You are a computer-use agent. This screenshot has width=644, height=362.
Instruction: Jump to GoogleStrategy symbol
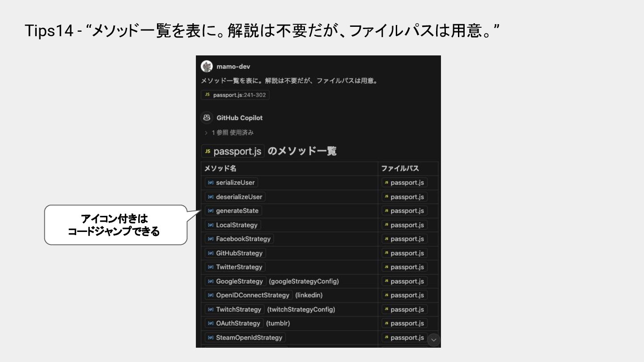(x=235, y=281)
